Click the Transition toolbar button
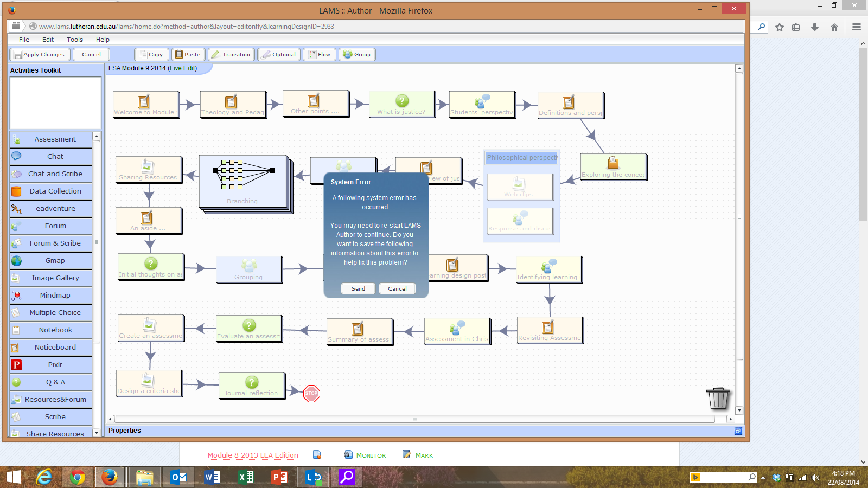 point(231,54)
